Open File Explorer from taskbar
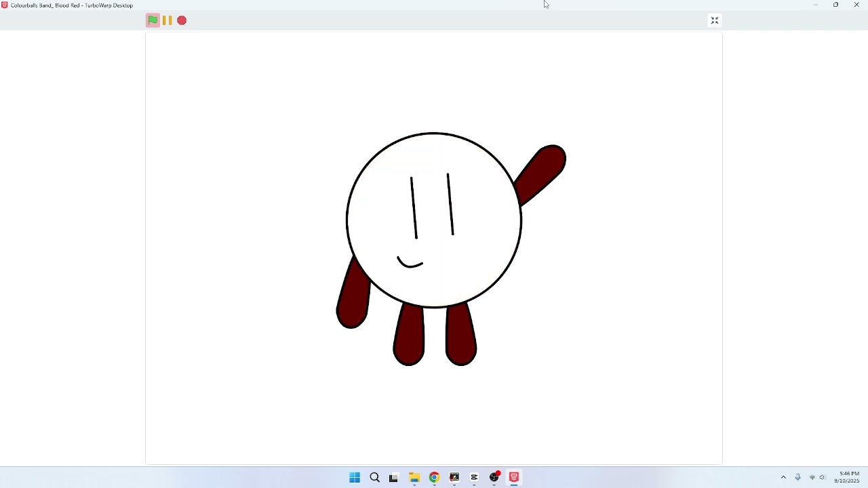 (x=414, y=478)
